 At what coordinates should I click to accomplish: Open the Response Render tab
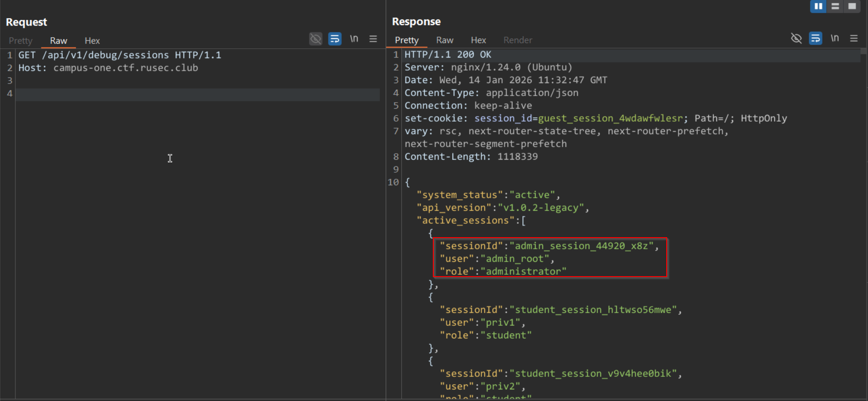[518, 40]
